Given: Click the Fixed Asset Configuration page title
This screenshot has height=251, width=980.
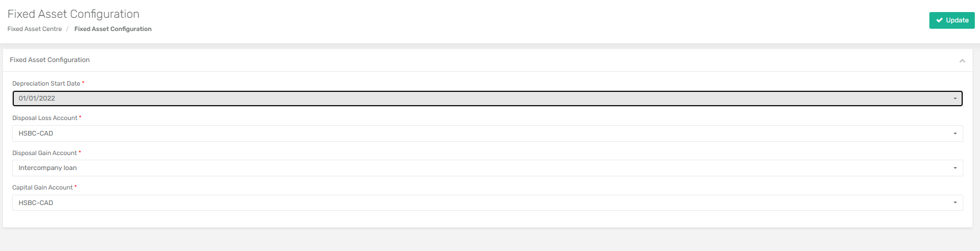Looking at the screenshot, I should click(74, 14).
